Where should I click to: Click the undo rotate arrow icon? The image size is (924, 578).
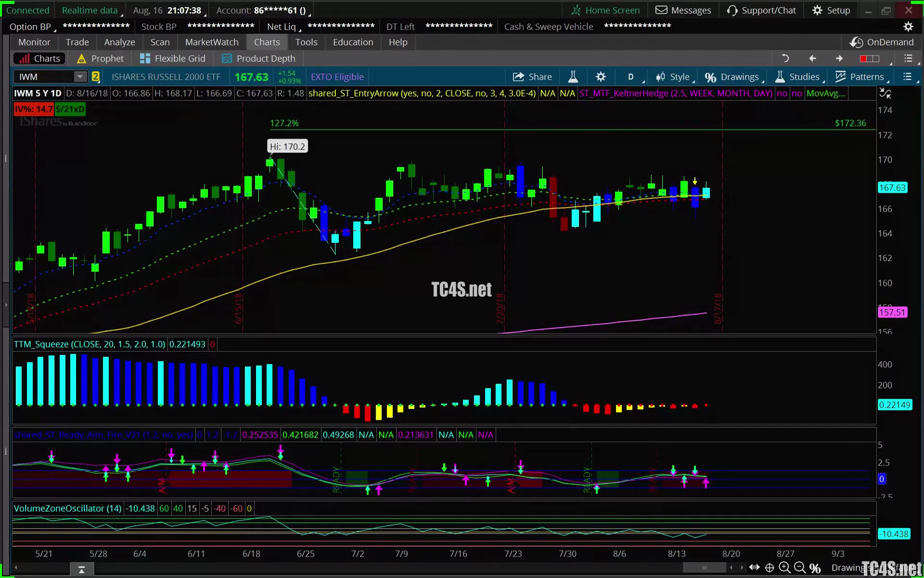tap(785, 58)
